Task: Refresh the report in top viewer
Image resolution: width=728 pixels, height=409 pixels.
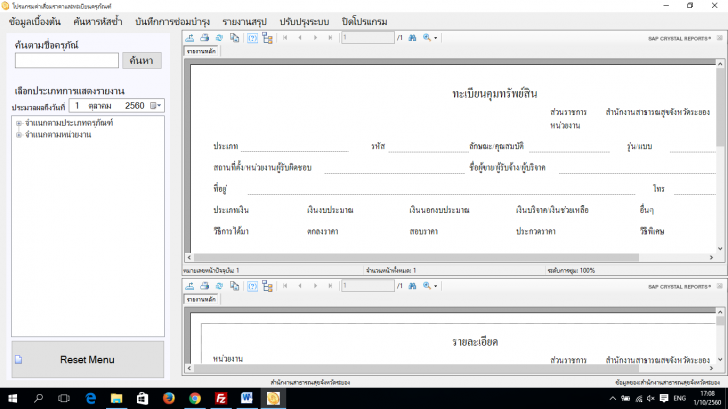Action: point(219,38)
